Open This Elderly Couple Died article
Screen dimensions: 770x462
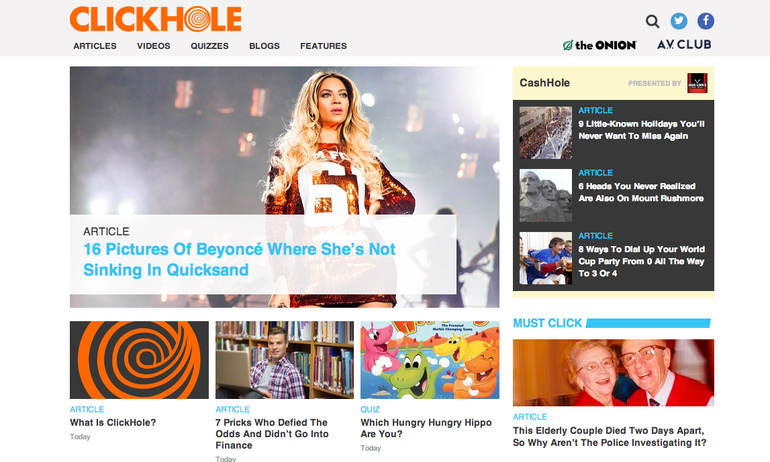click(609, 436)
